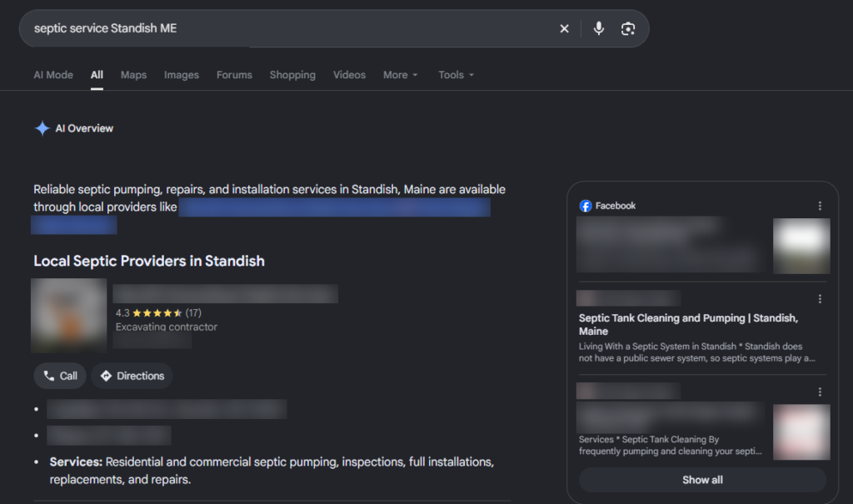
Task: Open the Facebook source thumbnail image
Action: (x=801, y=246)
